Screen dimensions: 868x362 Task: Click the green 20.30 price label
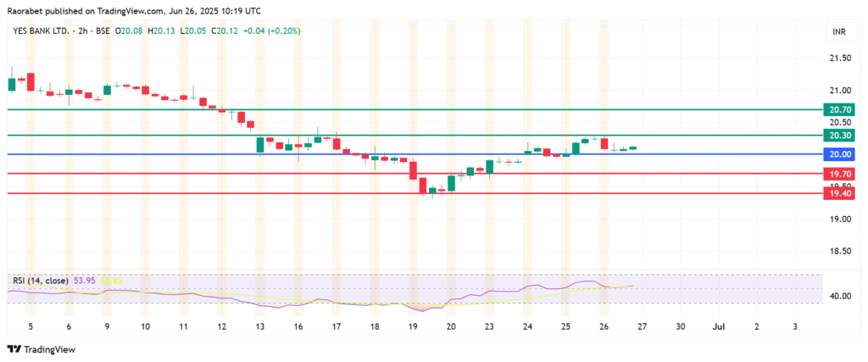coord(839,136)
